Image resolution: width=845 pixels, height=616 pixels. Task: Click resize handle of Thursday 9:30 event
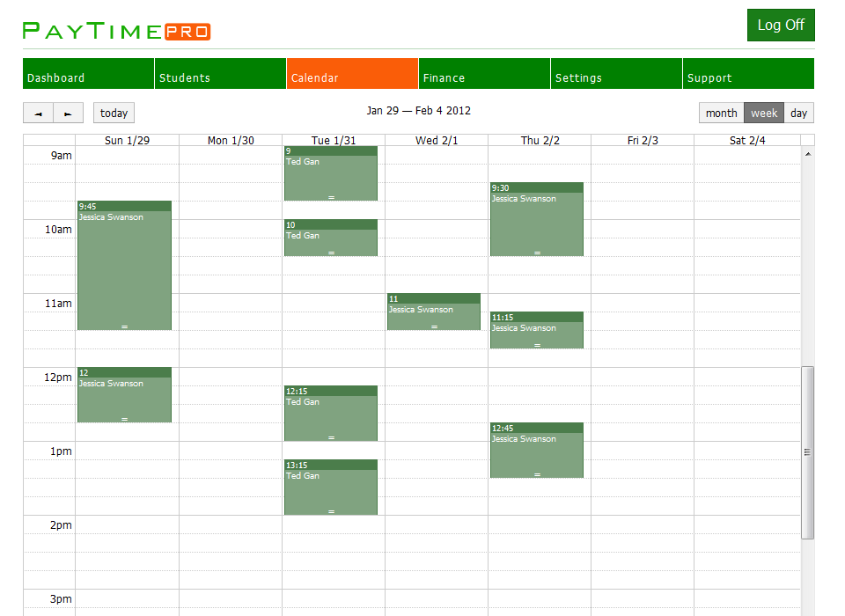pyautogui.click(x=537, y=253)
